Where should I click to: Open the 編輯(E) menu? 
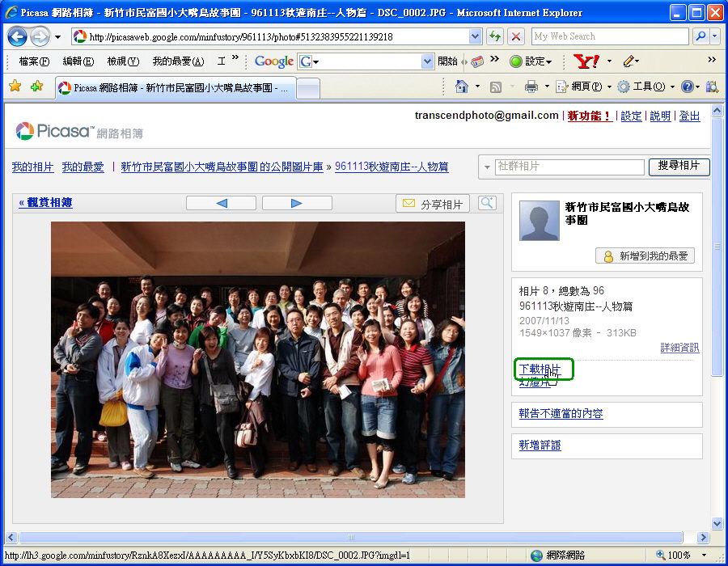coord(78,61)
